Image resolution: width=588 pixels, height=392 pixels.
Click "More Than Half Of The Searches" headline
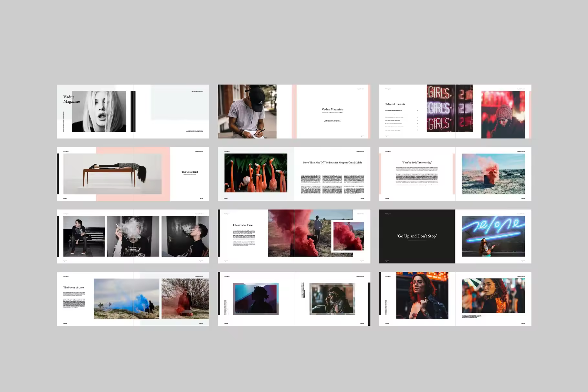(x=332, y=162)
